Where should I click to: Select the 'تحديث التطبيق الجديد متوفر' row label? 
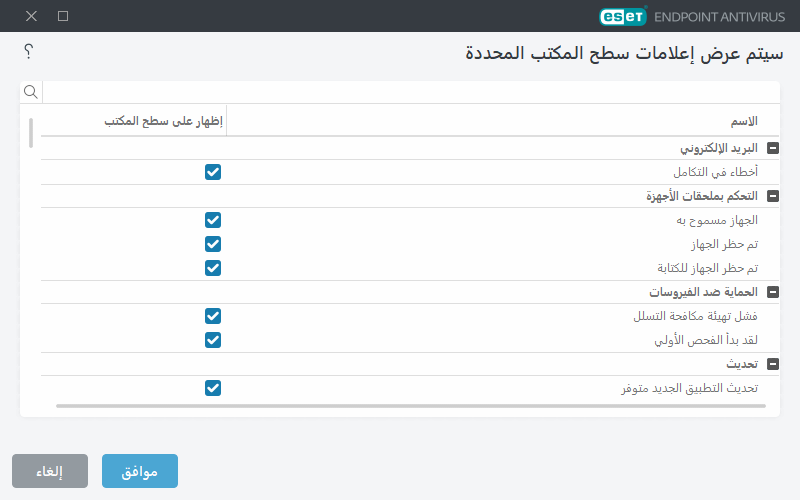[x=689, y=388]
